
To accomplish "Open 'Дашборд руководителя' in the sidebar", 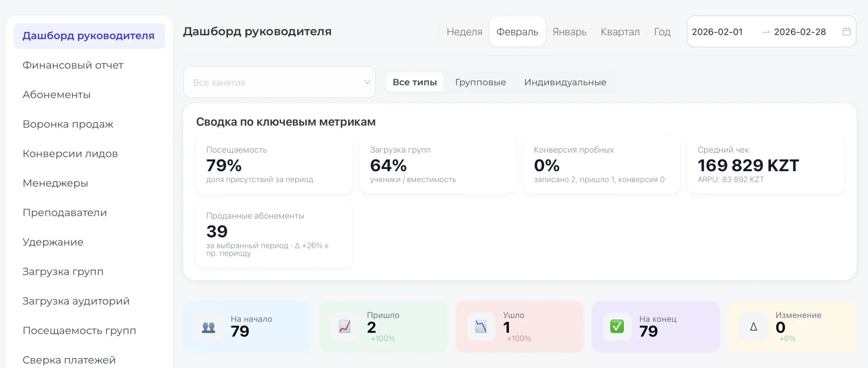I will (x=89, y=36).
